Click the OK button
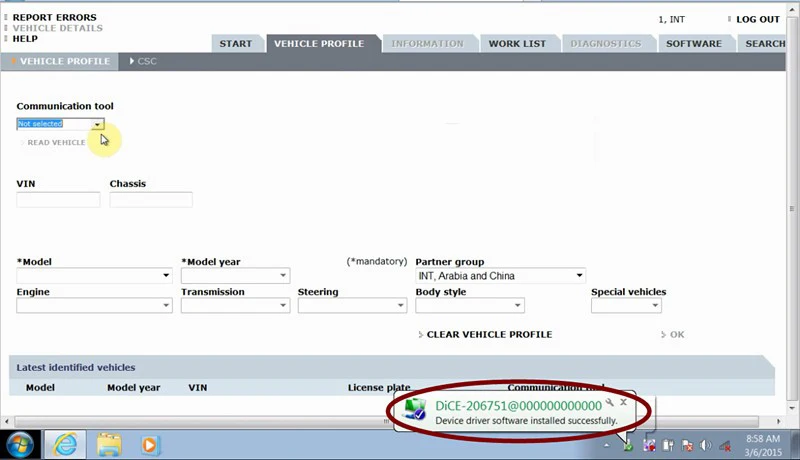Screen dimensions: 800x460 tap(677, 335)
